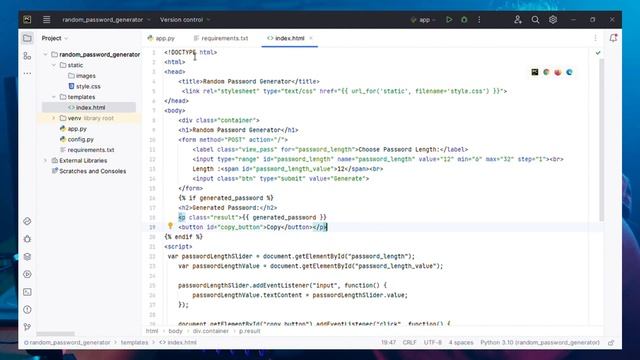Open Git version control tool icon
Screen dimensions: 640x360
tap(27, 327)
